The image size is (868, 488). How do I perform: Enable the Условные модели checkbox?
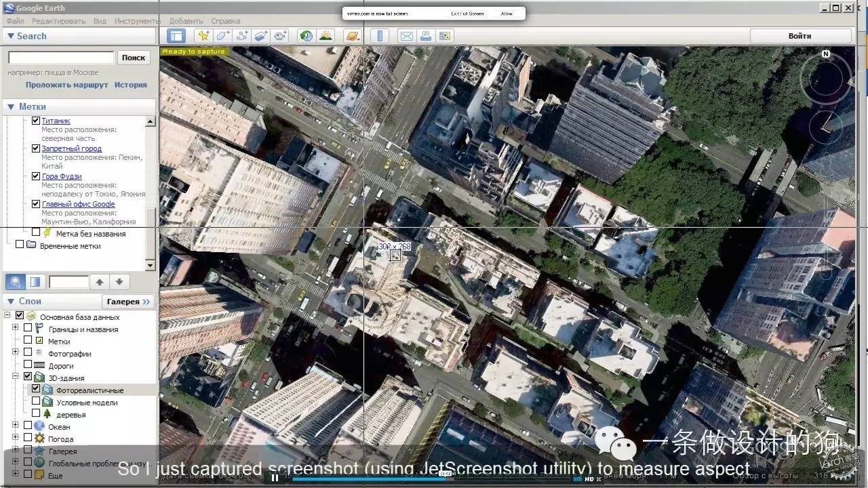(36, 402)
